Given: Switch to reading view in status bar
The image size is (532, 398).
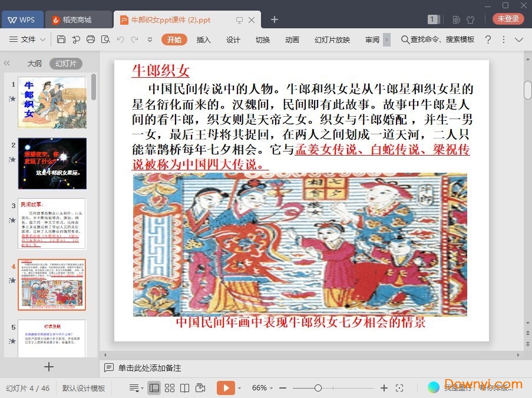Looking at the screenshot, I should (185, 388).
